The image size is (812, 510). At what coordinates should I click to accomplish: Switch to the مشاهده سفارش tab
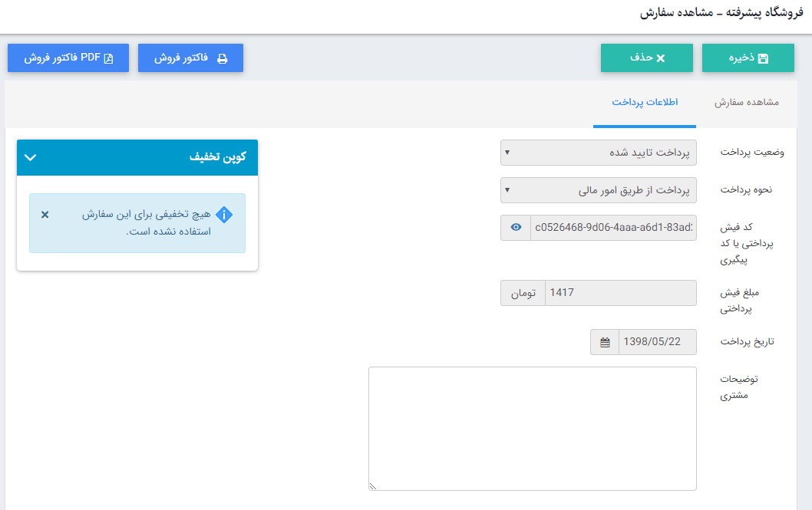click(x=747, y=102)
